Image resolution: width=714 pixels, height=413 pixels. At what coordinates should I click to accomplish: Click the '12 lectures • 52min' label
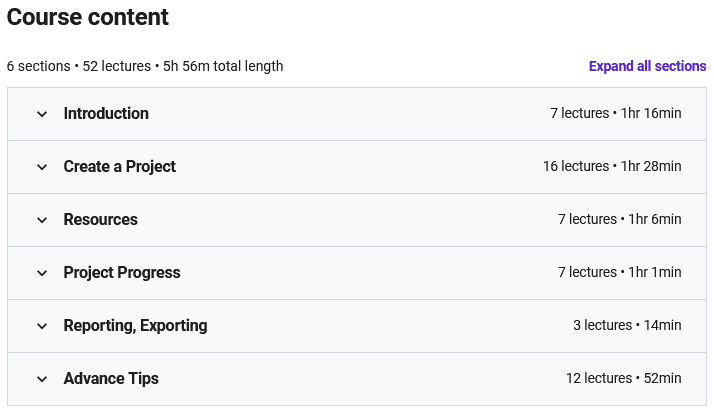click(x=623, y=379)
